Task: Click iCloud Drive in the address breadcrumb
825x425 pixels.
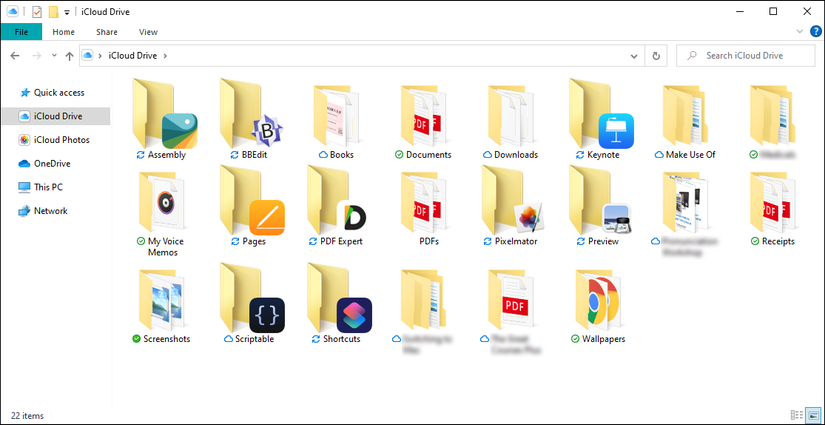Action: pyautogui.click(x=133, y=56)
